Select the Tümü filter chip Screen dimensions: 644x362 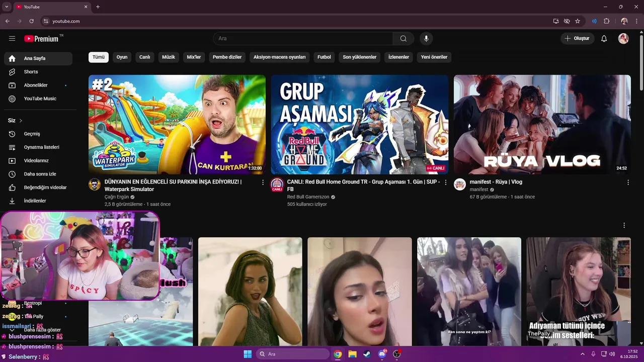[99, 57]
